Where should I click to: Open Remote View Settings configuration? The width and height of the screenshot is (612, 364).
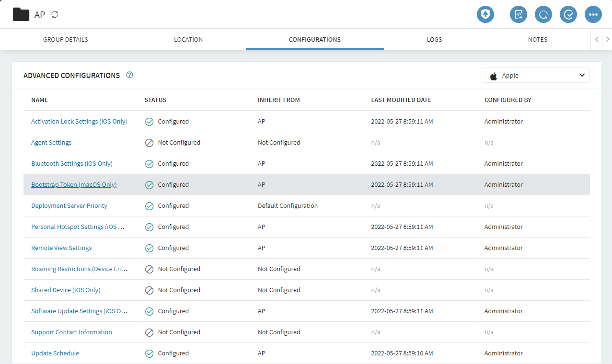tap(61, 248)
